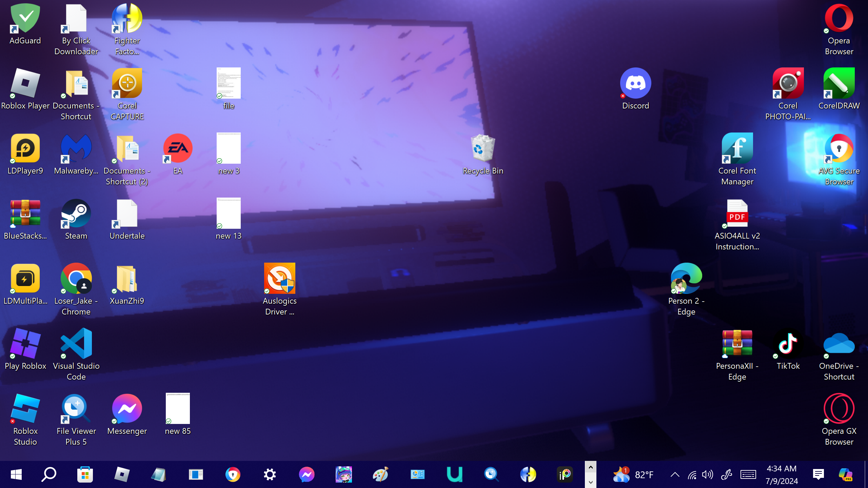The width and height of the screenshot is (868, 488).
Task: Select the Opera GX Browser icon
Action: click(x=839, y=409)
